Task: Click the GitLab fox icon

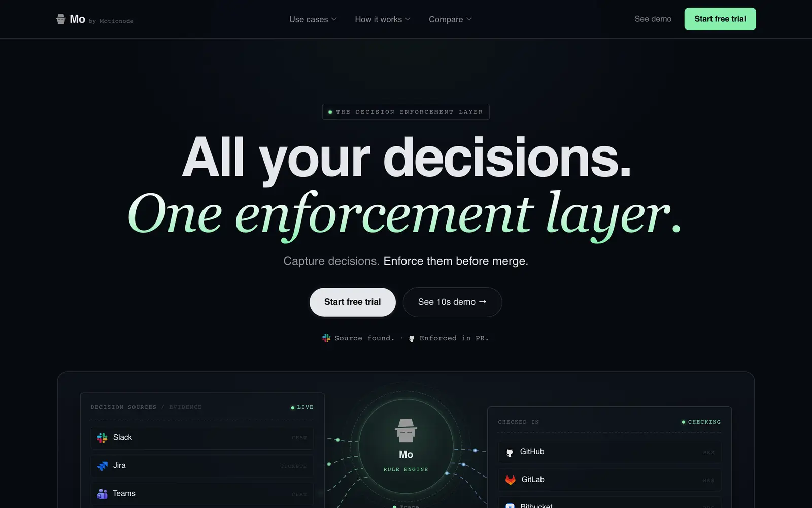Action: (x=511, y=480)
